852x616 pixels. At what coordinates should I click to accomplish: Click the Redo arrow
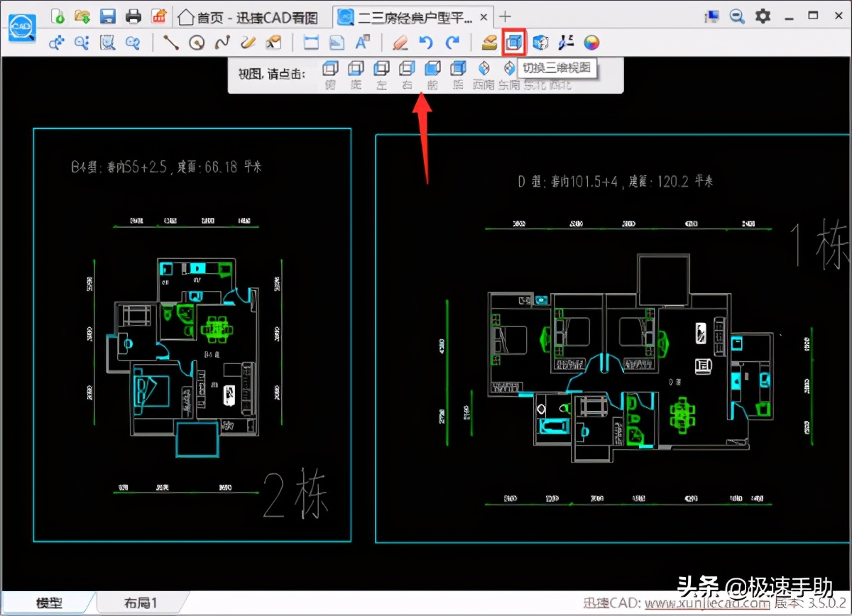pos(452,43)
